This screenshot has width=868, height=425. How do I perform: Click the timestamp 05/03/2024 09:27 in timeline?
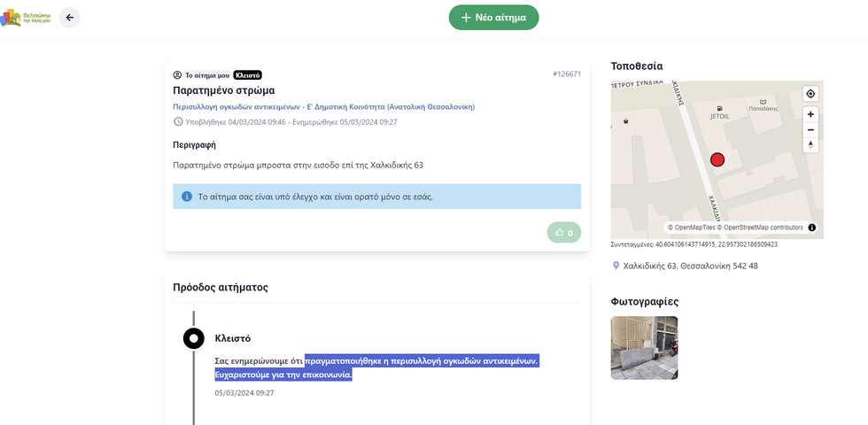point(244,393)
